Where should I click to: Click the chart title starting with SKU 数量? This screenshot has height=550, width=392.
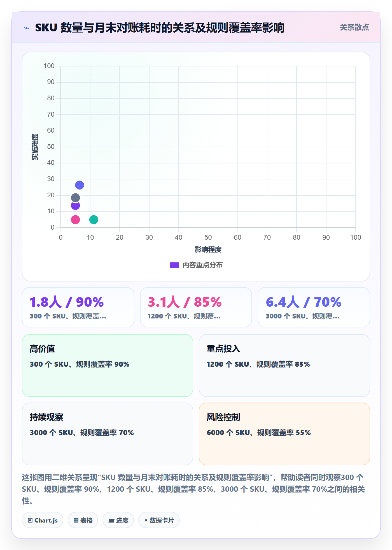(160, 28)
